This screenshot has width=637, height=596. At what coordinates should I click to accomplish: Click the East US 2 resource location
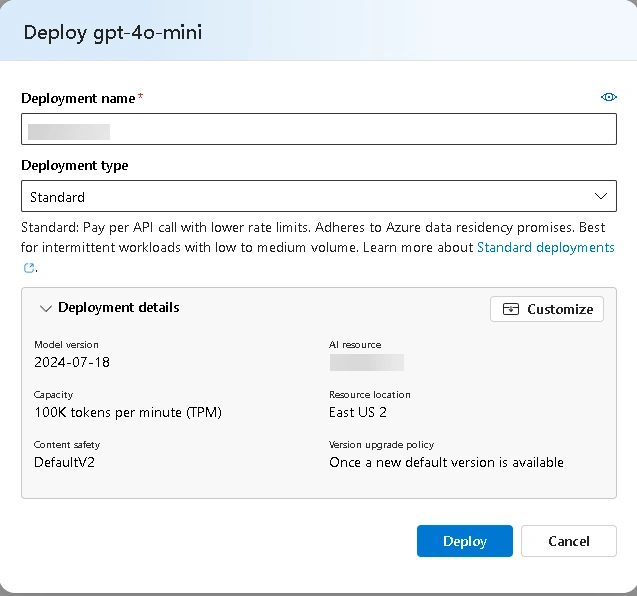point(358,412)
